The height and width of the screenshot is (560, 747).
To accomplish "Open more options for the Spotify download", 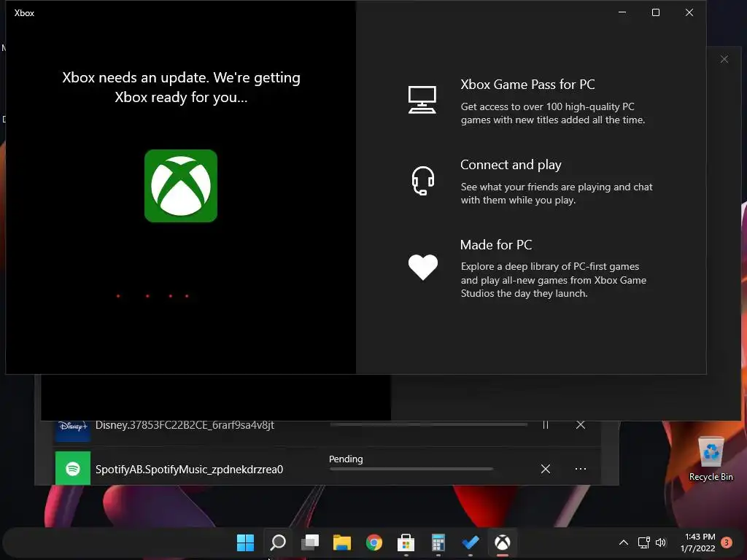I will [580, 469].
